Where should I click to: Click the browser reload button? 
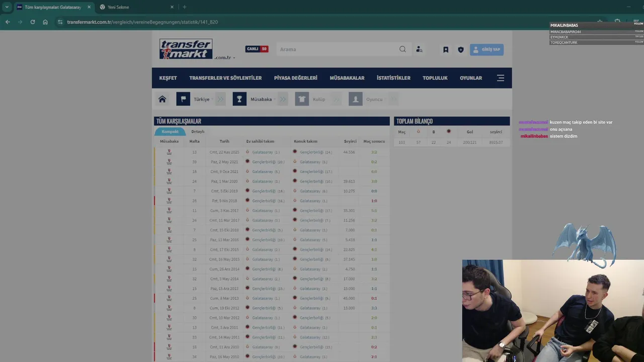pyautogui.click(x=33, y=22)
